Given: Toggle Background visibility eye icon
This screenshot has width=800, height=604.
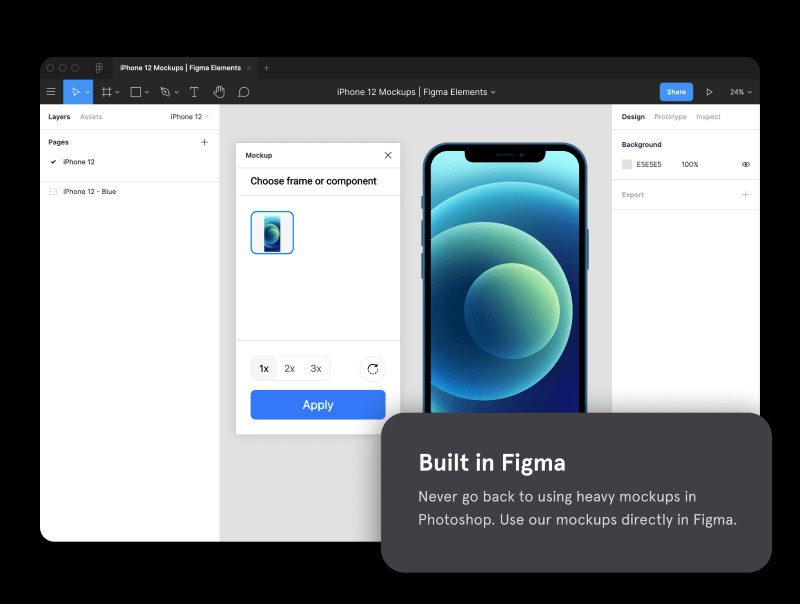Looking at the screenshot, I should pyautogui.click(x=745, y=164).
